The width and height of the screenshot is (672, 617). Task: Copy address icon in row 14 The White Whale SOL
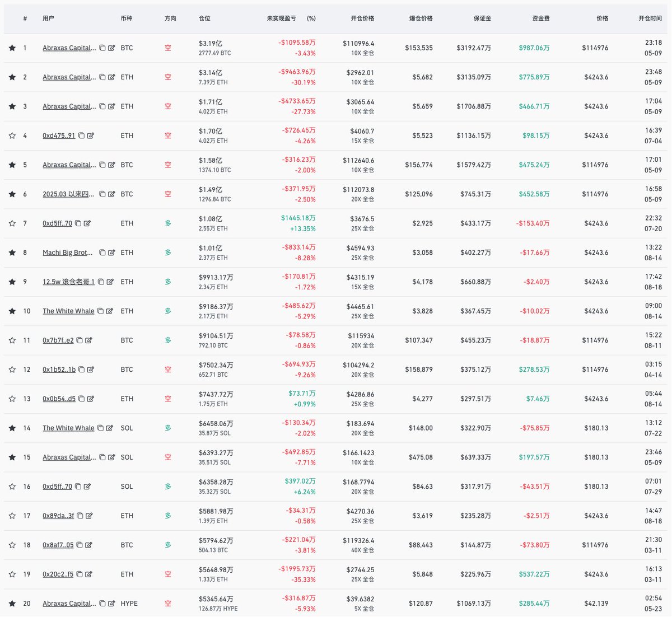pyautogui.click(x=100, y=428)
